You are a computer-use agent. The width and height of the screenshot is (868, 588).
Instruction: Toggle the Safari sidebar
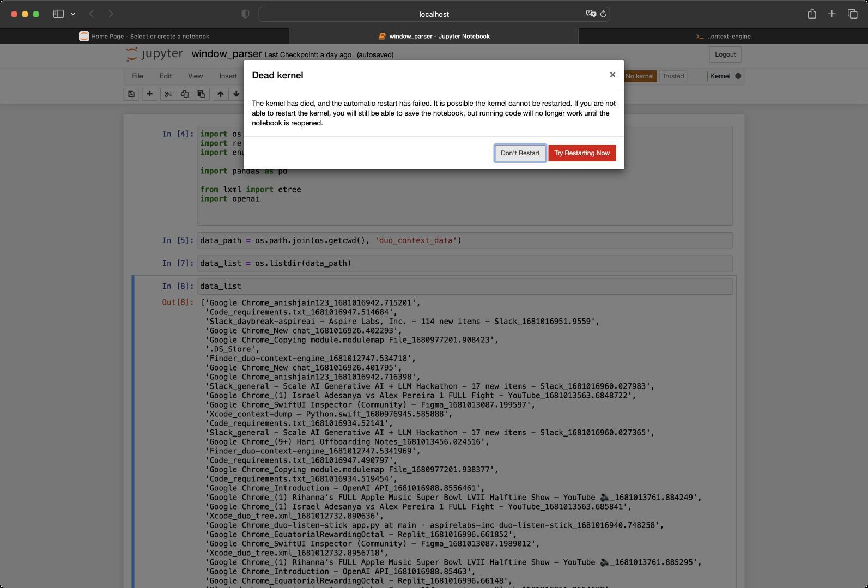tap(58, 14)
